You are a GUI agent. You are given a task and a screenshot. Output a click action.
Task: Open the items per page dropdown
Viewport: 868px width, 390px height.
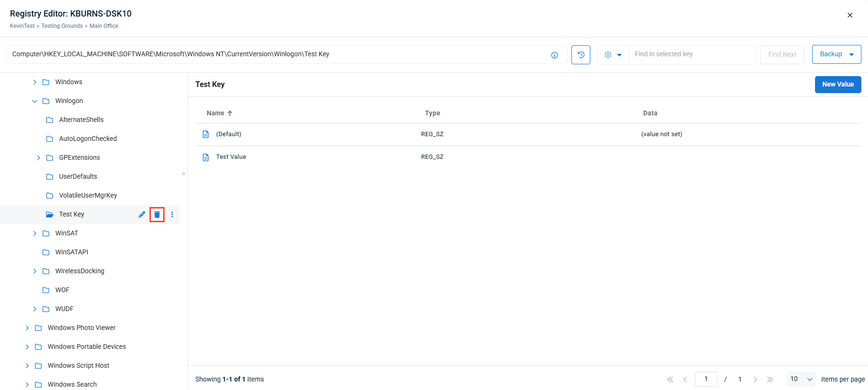tap(801, 379)
